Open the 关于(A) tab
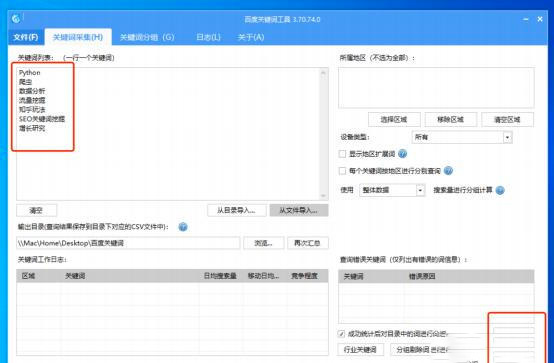Viewport: 554px width, 363px height. (251, 37)
